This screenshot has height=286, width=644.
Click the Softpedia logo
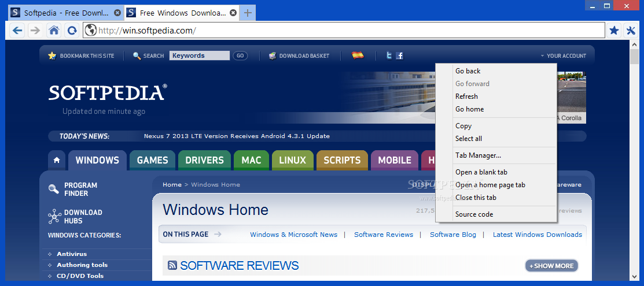[x=108, y=93]
